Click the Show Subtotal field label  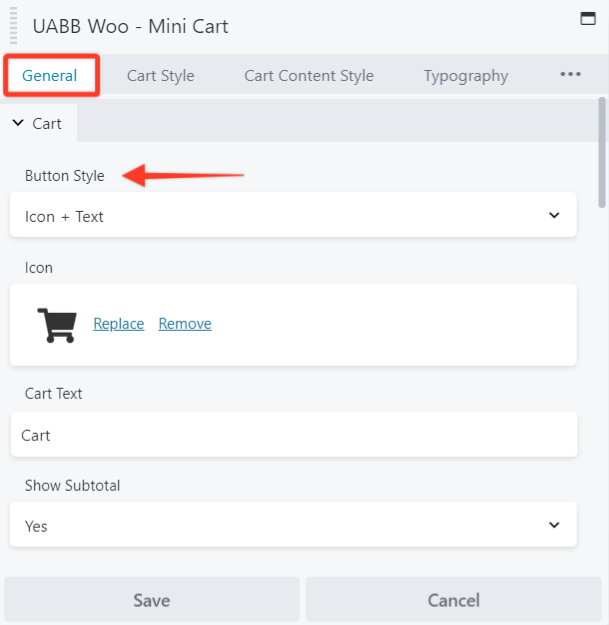[x=72, y=486]
